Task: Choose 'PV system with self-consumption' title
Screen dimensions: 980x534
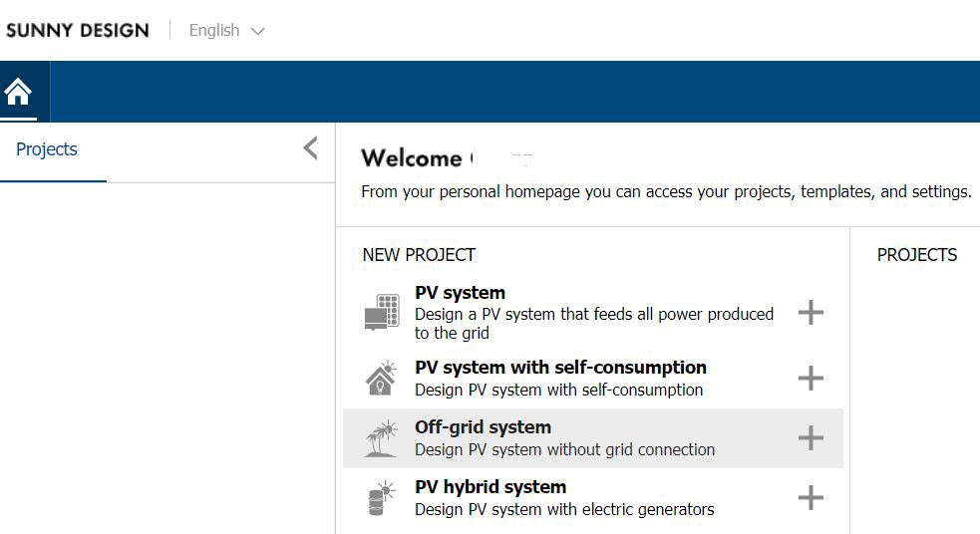Action: pyautogui.click(x=560, y=368)
